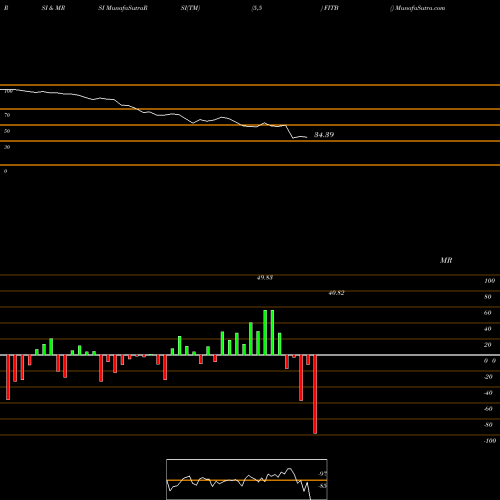Screen dimensions: 500x500
Task: Click the RSI 30 axis label
Action: 7,147
